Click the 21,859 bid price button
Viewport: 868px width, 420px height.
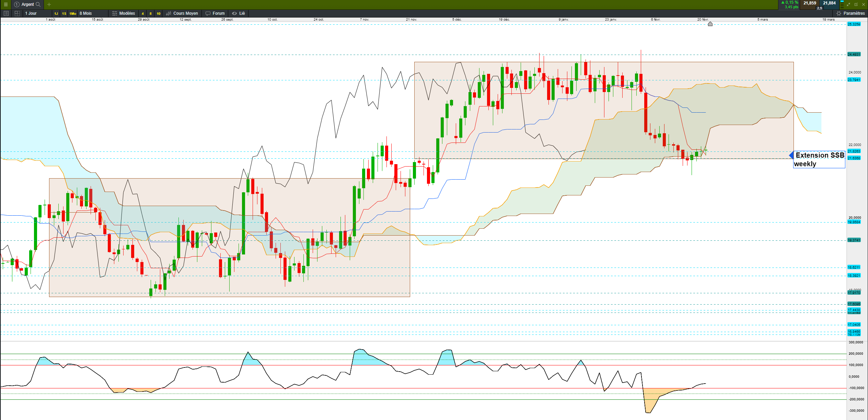[810, 3]
